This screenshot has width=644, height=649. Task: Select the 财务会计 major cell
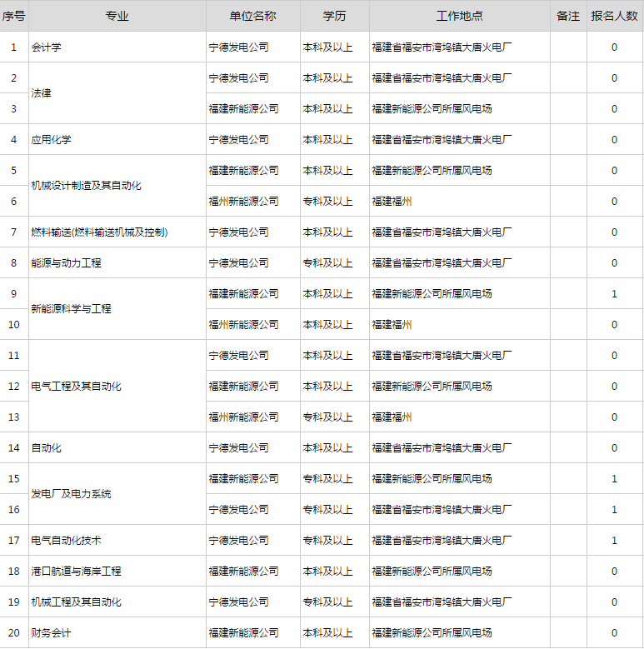[52, 632]
